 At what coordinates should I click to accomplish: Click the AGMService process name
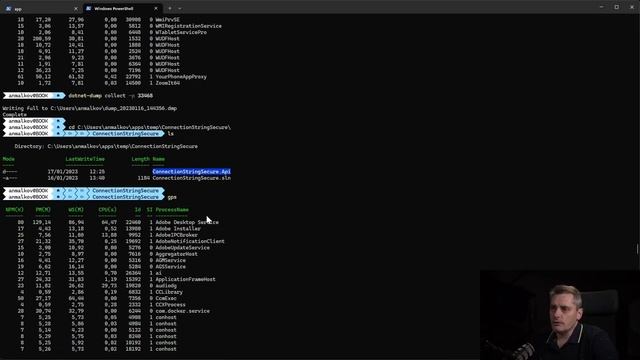pos(170,260)
